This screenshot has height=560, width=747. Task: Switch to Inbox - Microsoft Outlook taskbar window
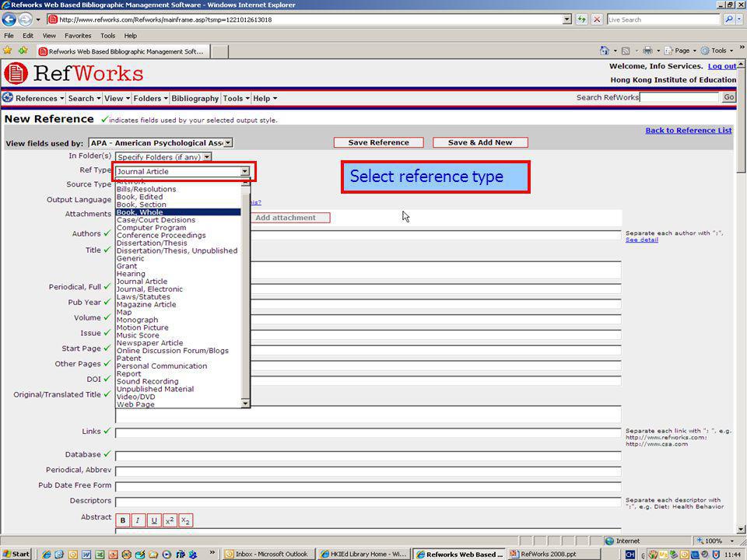[x=267, y=555]
